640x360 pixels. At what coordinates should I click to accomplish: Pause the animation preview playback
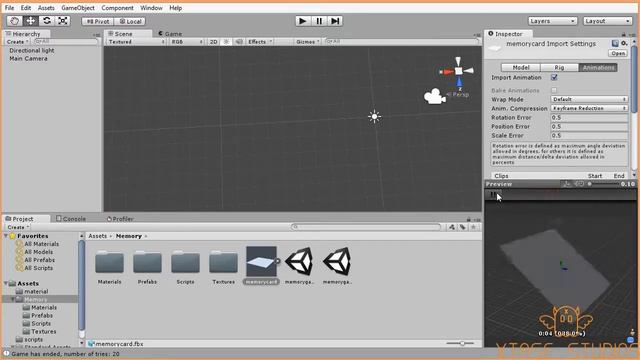point(493,194)
